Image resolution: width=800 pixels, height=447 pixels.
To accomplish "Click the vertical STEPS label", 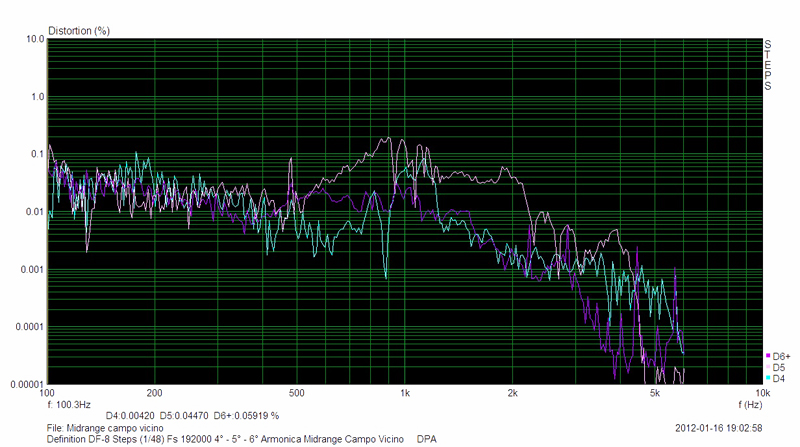I will pyautogui.click(x=768, y=65).
